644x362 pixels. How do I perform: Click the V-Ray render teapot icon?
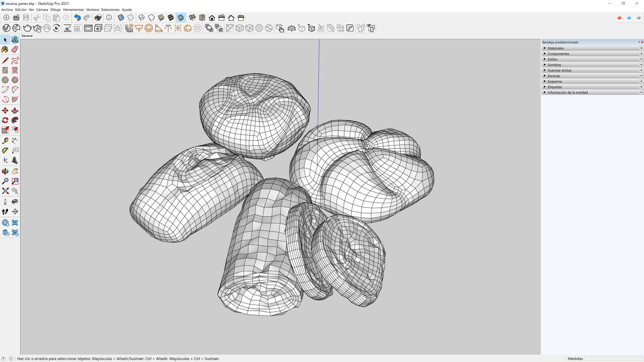27,28
